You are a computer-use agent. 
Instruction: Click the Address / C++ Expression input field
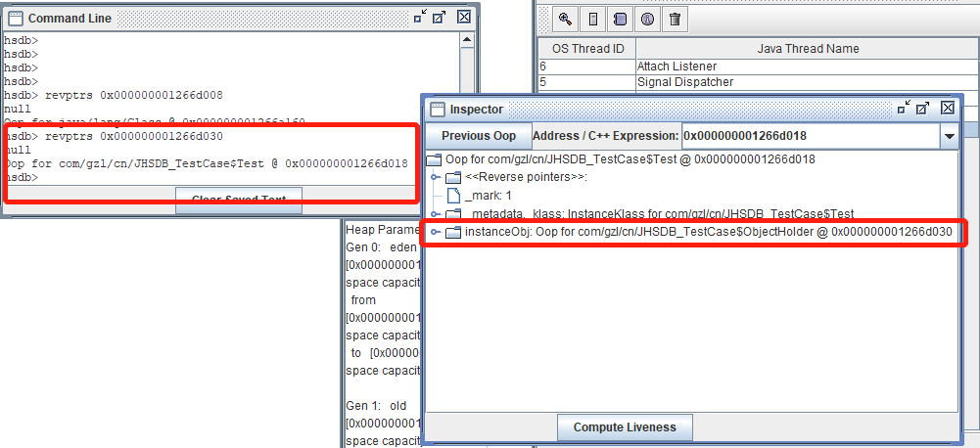pyautogui.click(x=811, y=136)
